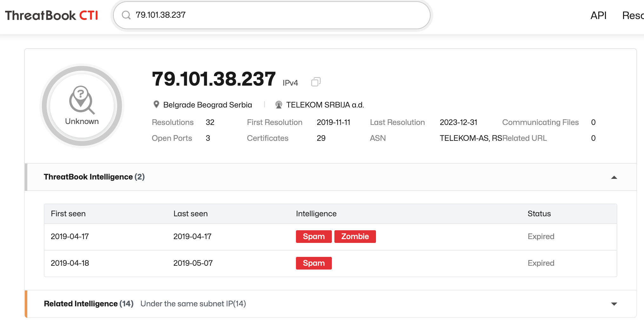This screenshot has width=644, height=326.
Task: Click 'Belgrade Beograd Serbia' location text
Action: coord(208,105)
